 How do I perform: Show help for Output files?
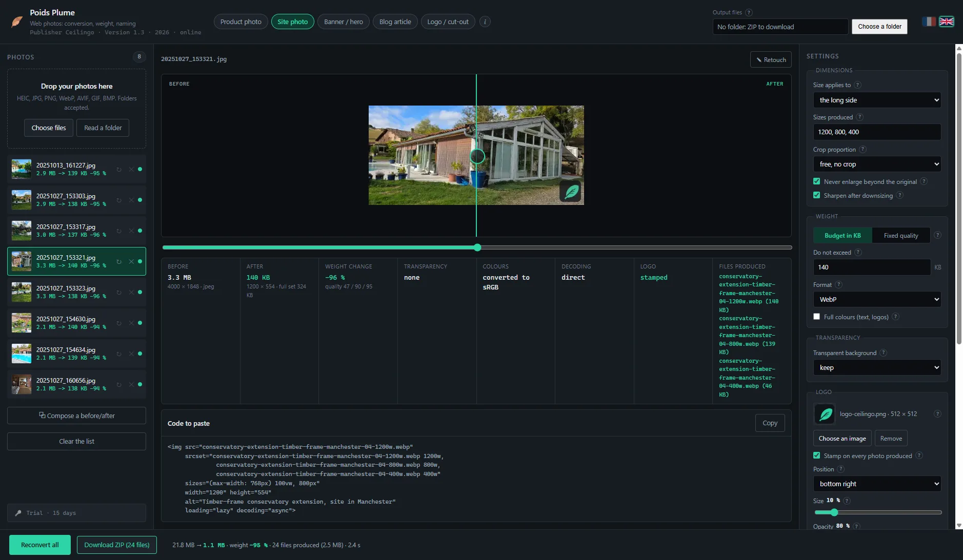[749, 12]
